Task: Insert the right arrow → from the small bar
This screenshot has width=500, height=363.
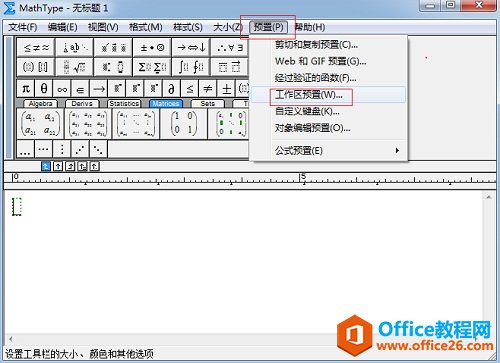Action: (x=99, y=89)
